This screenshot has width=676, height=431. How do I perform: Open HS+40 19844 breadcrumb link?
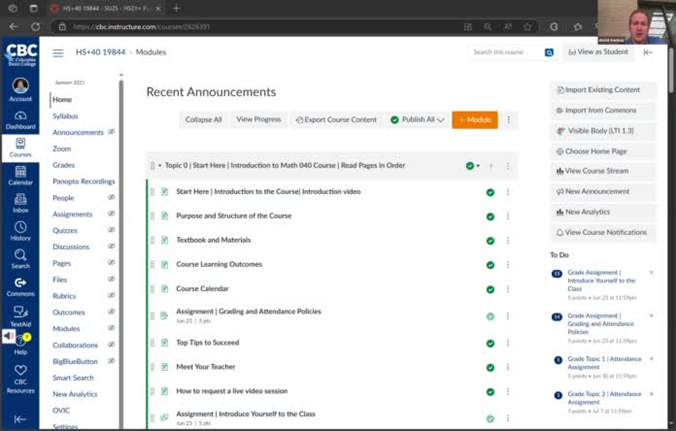click(100, 52)
